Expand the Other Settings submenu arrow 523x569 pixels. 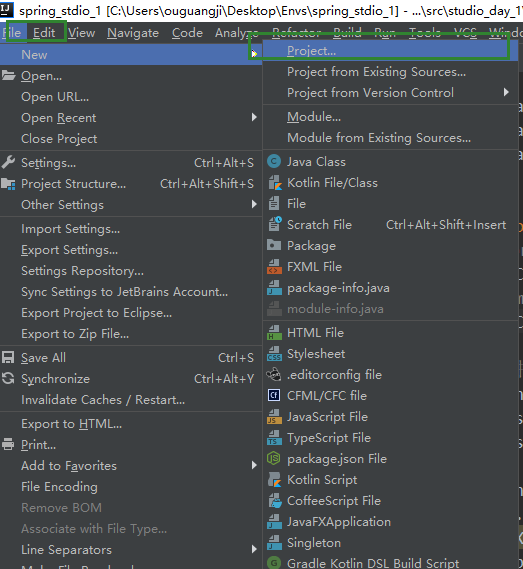(x=254, y=204)
